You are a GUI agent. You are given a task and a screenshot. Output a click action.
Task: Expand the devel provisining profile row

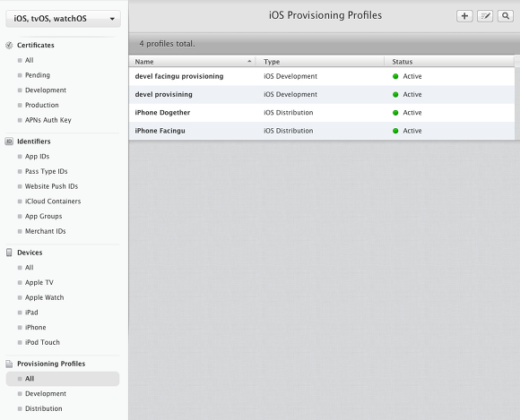[322, 95]
